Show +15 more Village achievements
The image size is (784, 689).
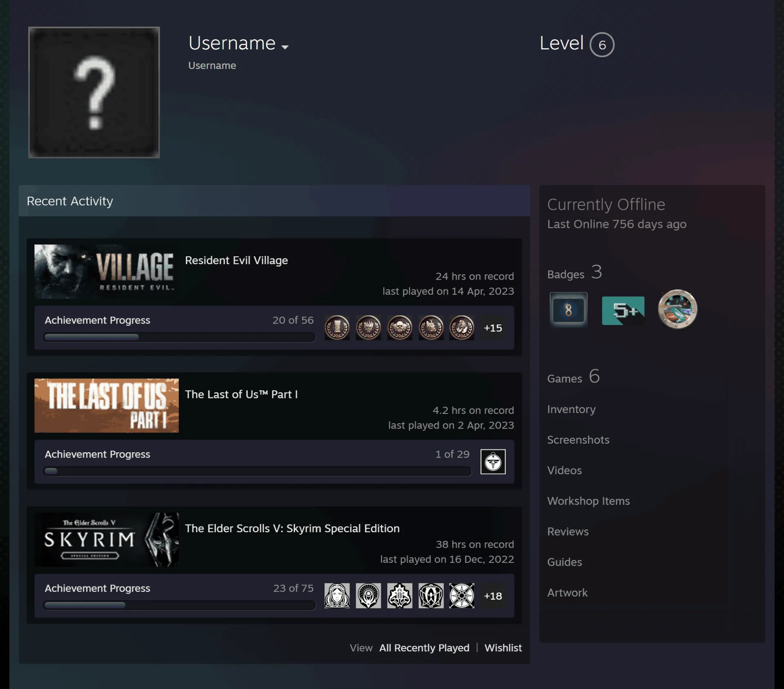point(493,328)
